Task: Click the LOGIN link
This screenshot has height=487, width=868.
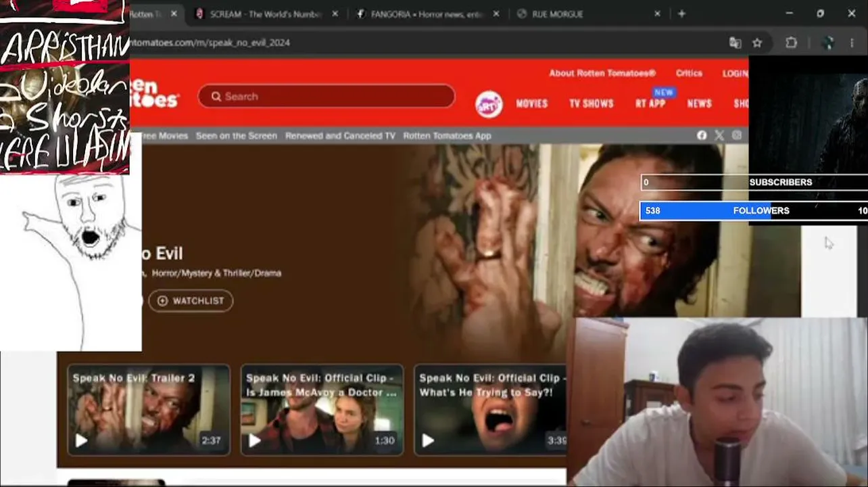Action: 735,73
